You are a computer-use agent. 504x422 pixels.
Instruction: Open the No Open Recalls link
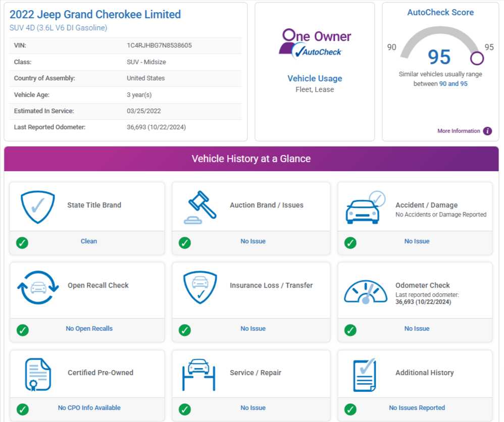pyautogui.click(x=89, y=329)
